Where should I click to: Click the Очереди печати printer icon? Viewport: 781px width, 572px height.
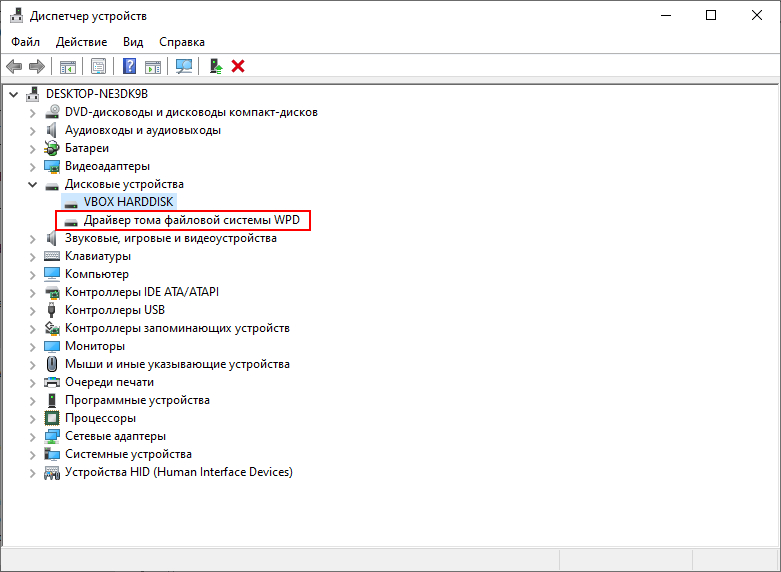[52, 382]
